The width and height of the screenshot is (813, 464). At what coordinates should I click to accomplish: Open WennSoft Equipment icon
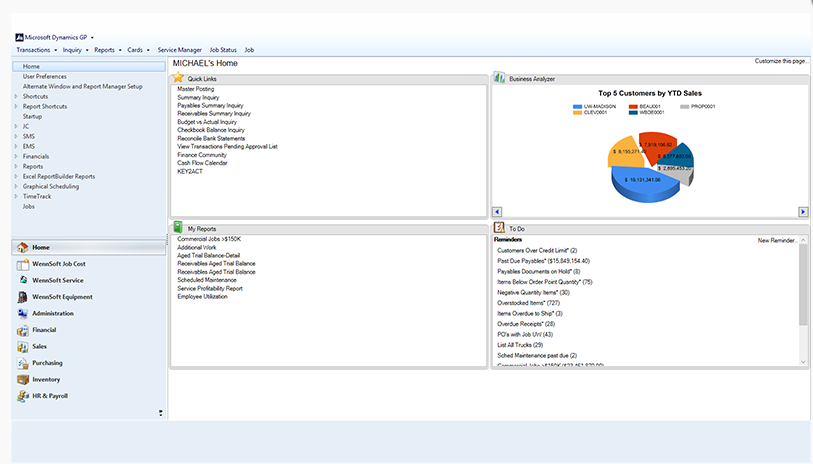(22, 297)
